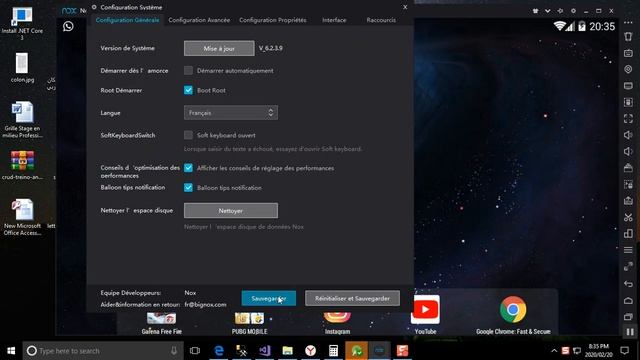This screenshot has height=360, width=640.
Task: Switch to the Interface tab
Action: (x=334, y=20)
